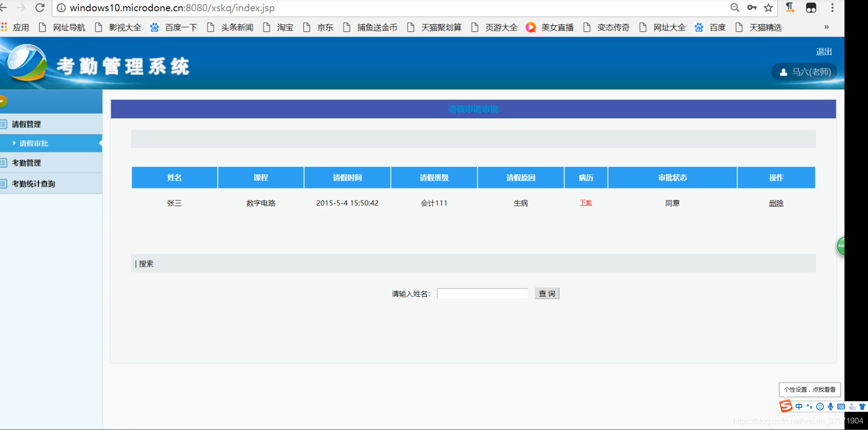Download the medical record via red 下载 link
868x430 pixels.
(586, 203)
